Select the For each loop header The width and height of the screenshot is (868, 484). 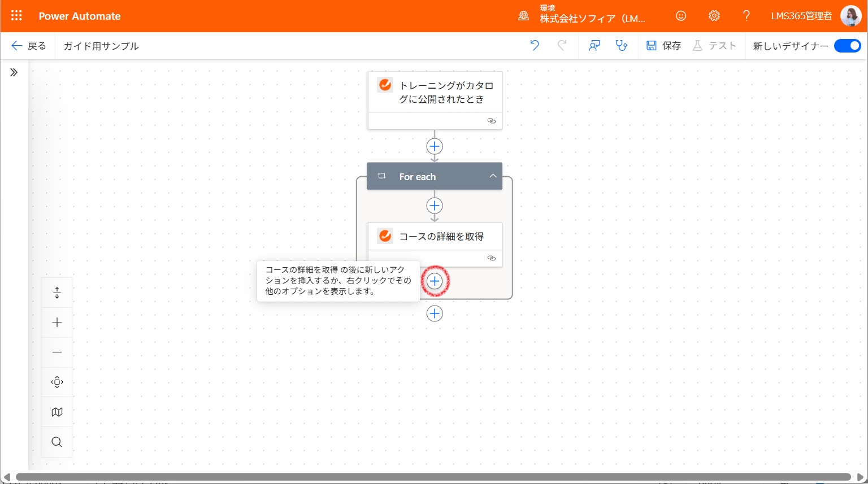[435, 176]
